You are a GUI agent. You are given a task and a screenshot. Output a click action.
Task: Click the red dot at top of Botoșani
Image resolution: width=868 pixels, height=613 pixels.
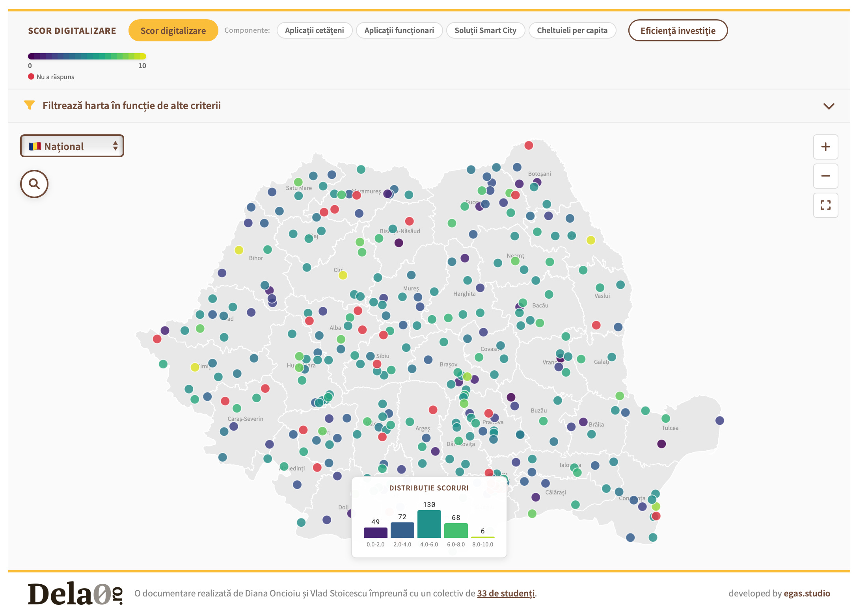click(529, 145)
